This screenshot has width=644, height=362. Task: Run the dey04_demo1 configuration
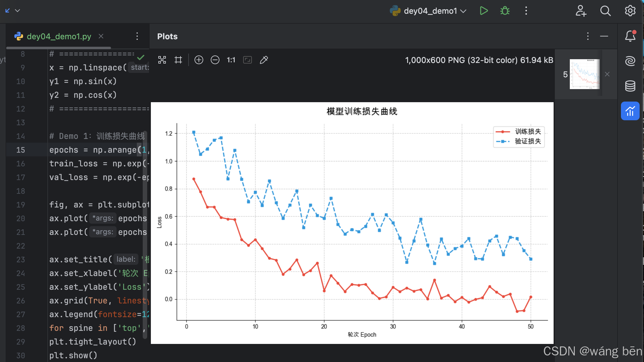483,11
